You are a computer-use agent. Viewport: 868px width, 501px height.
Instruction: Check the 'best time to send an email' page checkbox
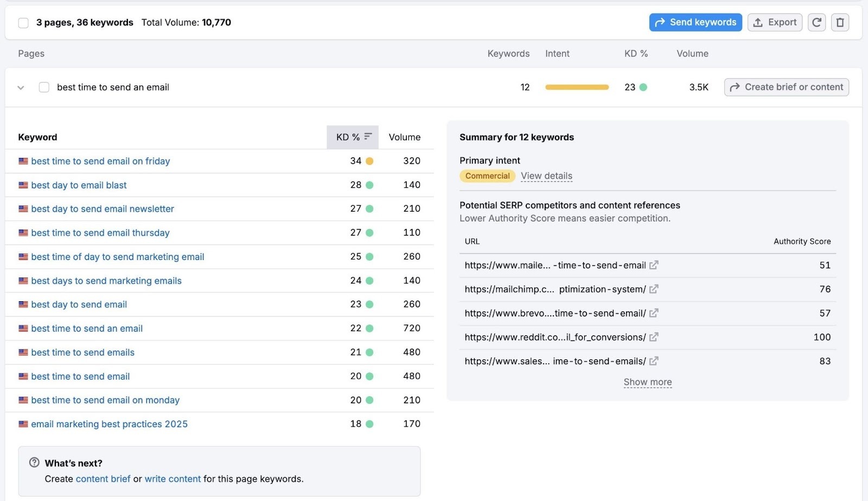coord(44,87)
